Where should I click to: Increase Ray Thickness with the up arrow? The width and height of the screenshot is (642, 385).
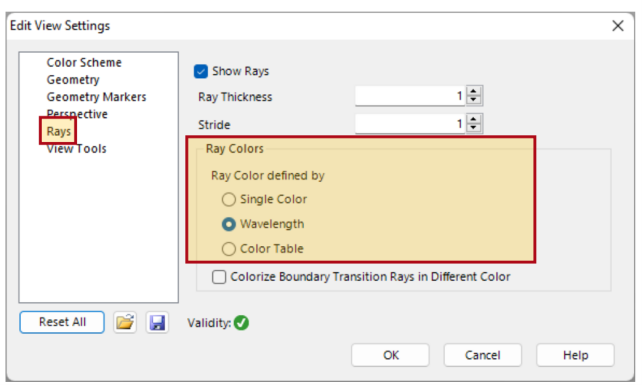tap(474, 91)
